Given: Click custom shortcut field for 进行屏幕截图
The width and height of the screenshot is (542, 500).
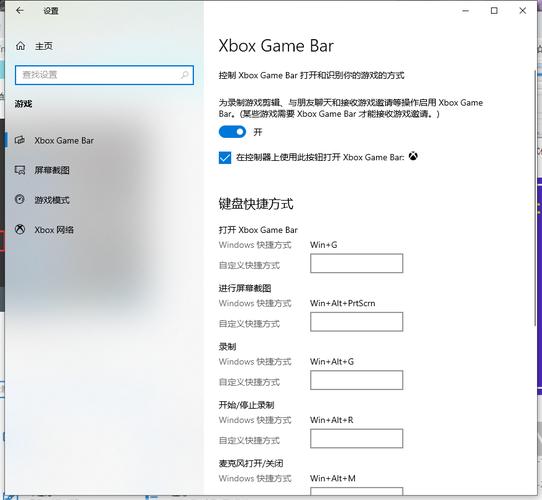Looking at the screenshot, I should pos(356,322).
